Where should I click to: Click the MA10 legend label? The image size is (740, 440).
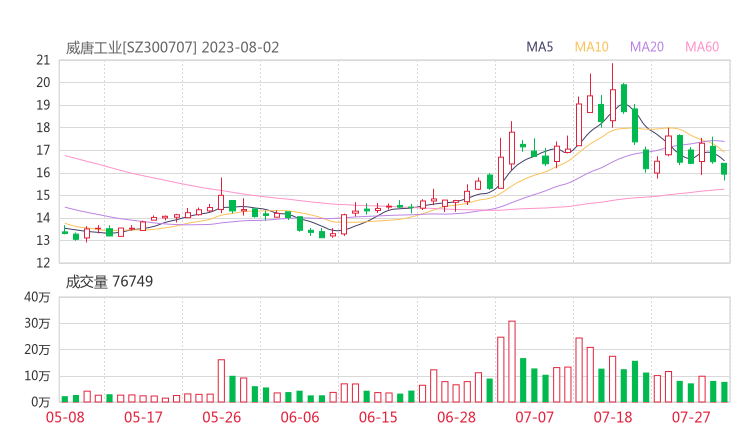tap(591, 47)
